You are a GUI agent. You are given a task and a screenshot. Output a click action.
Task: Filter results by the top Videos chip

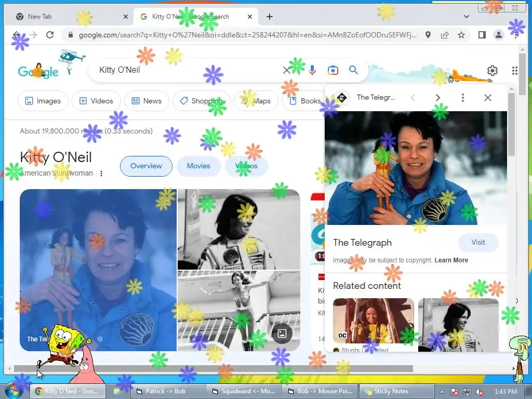click(x=96, y=101)
